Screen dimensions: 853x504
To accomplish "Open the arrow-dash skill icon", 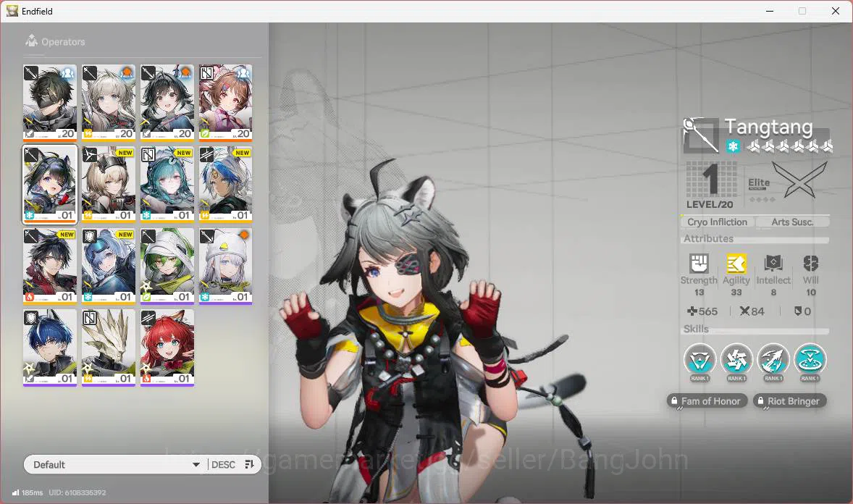I will (773, 359).
